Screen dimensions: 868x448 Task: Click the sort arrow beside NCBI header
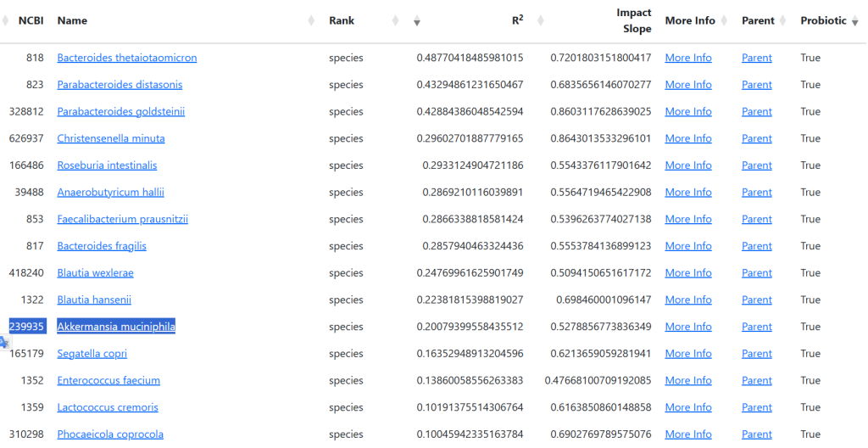pyautogui.click(x=6, y=21)
